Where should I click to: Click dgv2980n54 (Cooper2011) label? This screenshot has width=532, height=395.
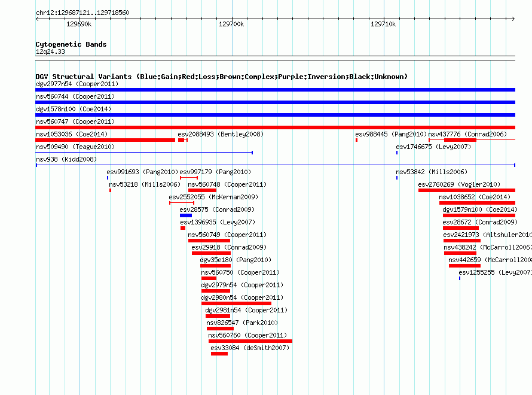click(242, 297)
